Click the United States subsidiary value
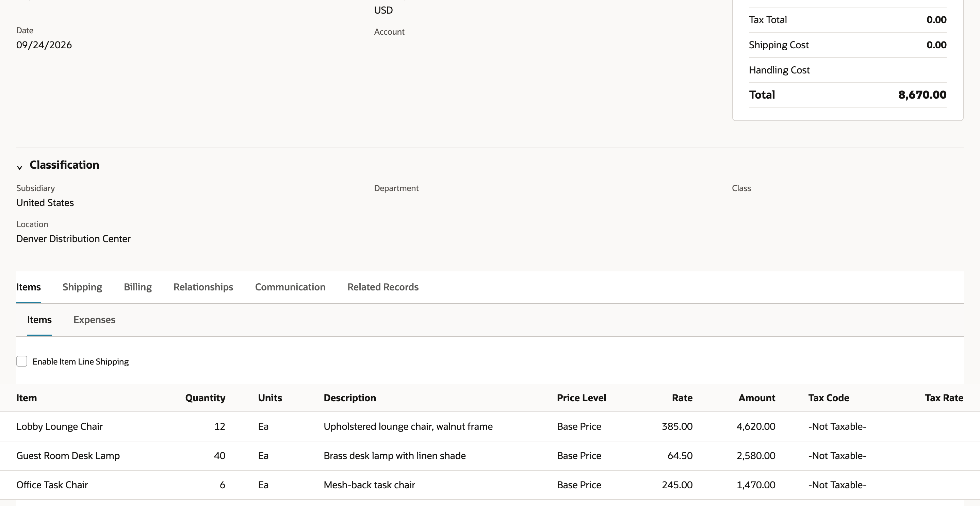 coord(45,203)
